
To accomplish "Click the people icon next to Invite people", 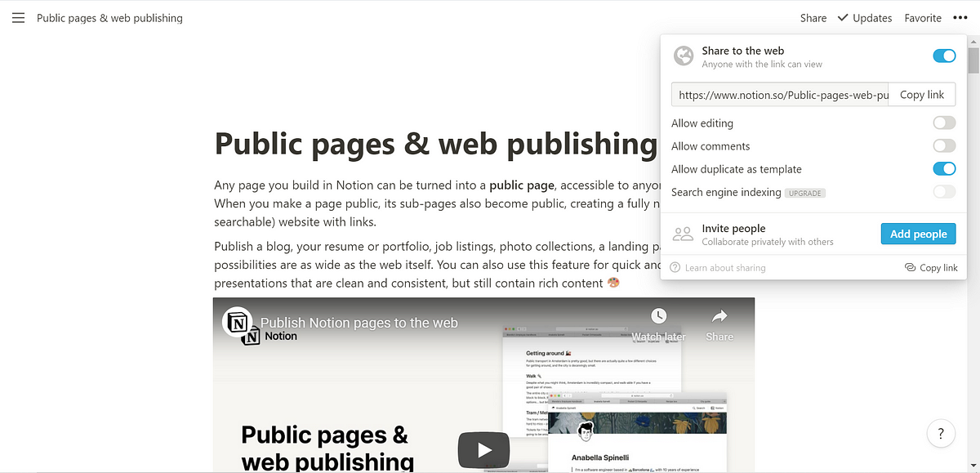I will (x=683, y=234).
